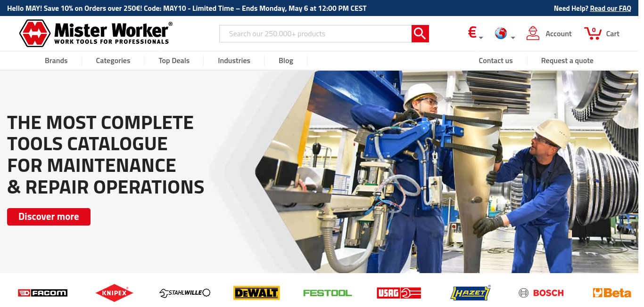Screen dimensions: 644x307
Task: Open the Euro currency selector
Action: (475, 33)
